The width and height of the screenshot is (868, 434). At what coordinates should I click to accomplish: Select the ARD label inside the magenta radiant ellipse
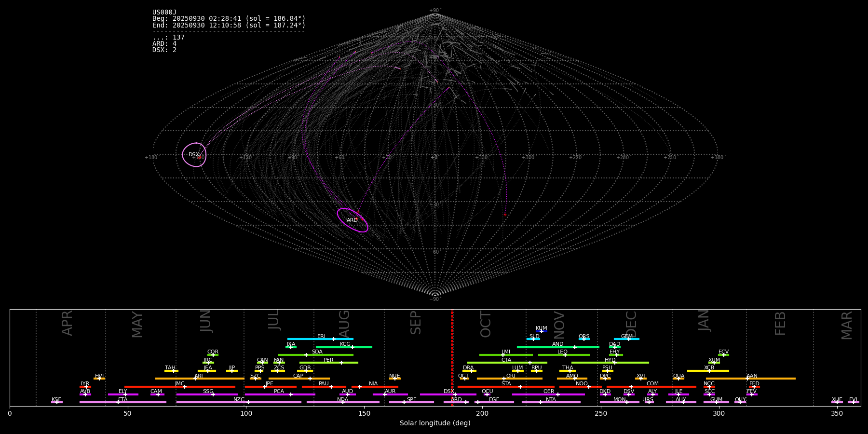[x=352, y=220]
